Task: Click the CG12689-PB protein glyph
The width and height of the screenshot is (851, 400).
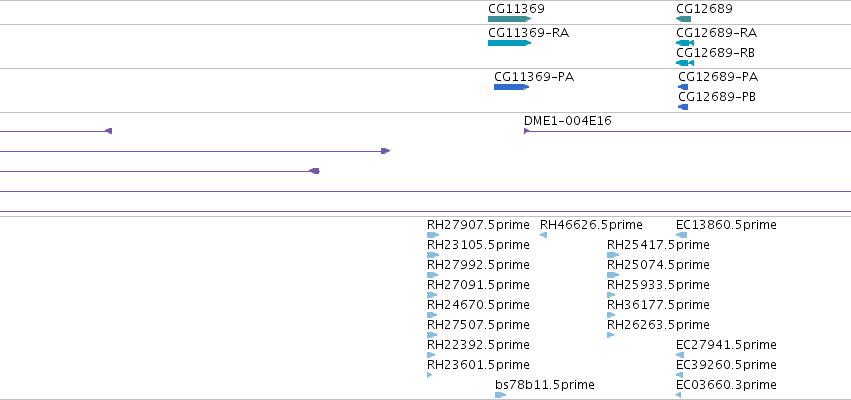Action: click(x=683, y=107)
